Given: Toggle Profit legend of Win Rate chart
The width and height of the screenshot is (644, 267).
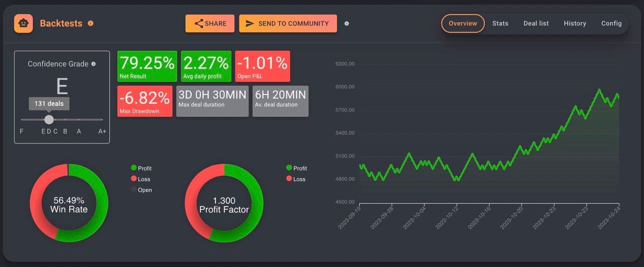Looking at the screenshot, I should pos(141,168).
